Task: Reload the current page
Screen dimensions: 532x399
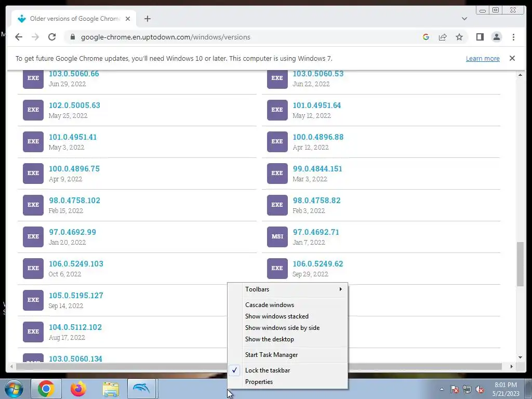Action: (x=52, y=37)
